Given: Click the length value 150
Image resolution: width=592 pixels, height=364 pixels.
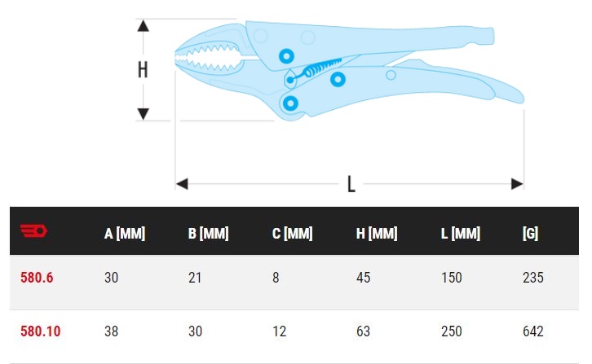Looking at the screenshot, I should click(452, 278).
